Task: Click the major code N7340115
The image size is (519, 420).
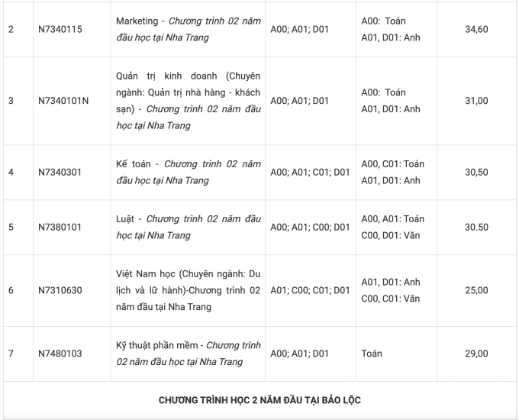Action: pyautogui.click(x=60, y=29)
